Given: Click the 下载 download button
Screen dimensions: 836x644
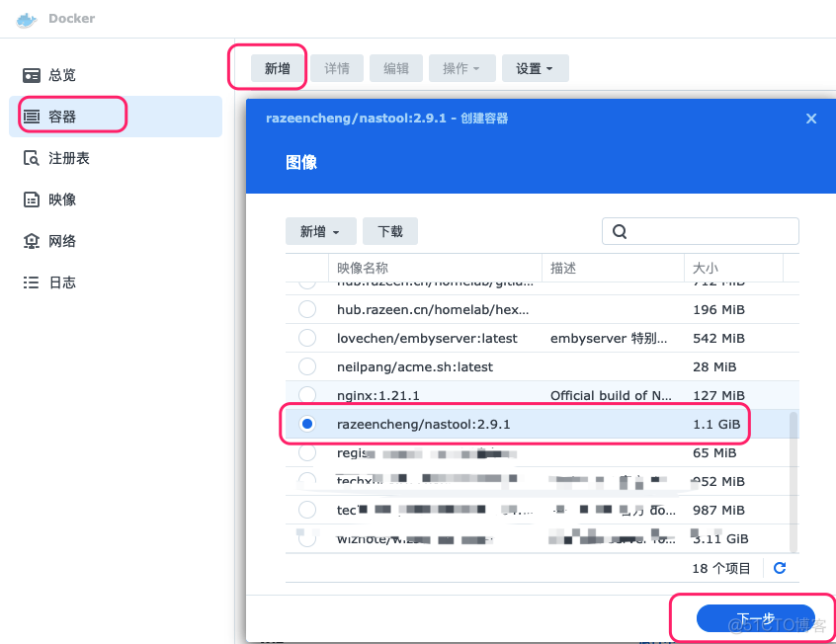Looking at the screenshot, I should 389,230.
